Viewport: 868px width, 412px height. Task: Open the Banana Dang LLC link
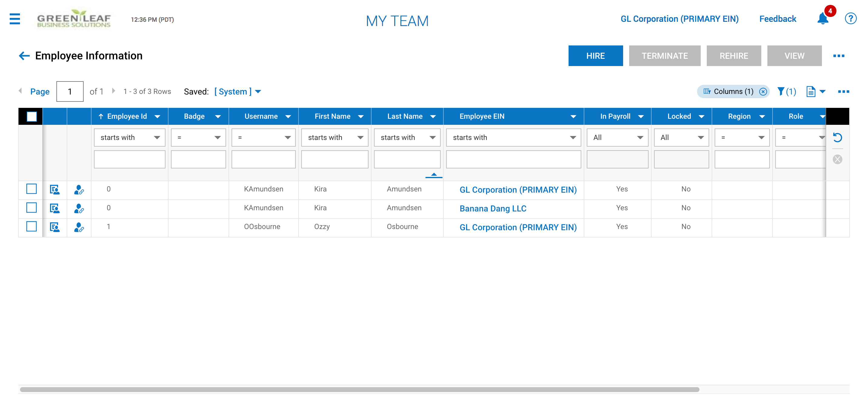point(493,208)
